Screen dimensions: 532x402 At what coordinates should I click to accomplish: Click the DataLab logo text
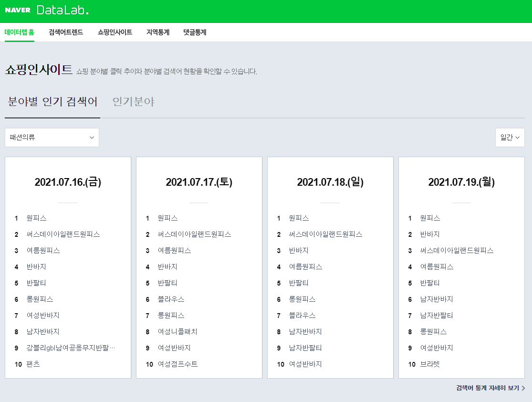63,10
